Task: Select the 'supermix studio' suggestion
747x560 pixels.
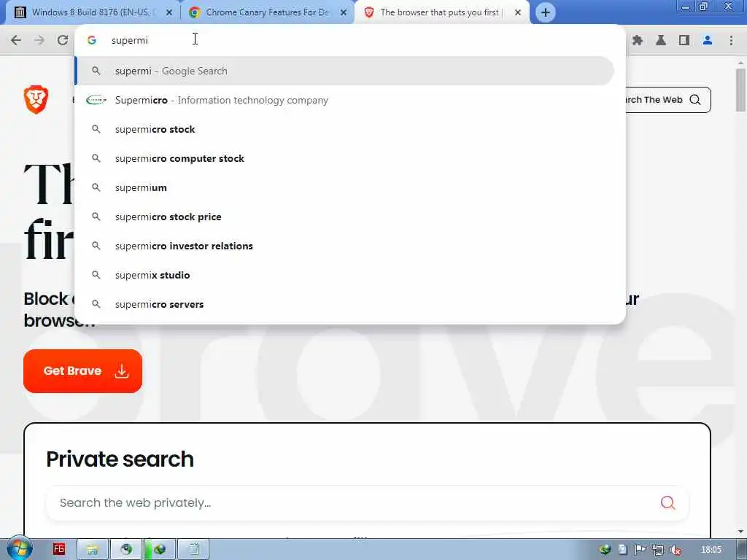Action: coord(344,275)
